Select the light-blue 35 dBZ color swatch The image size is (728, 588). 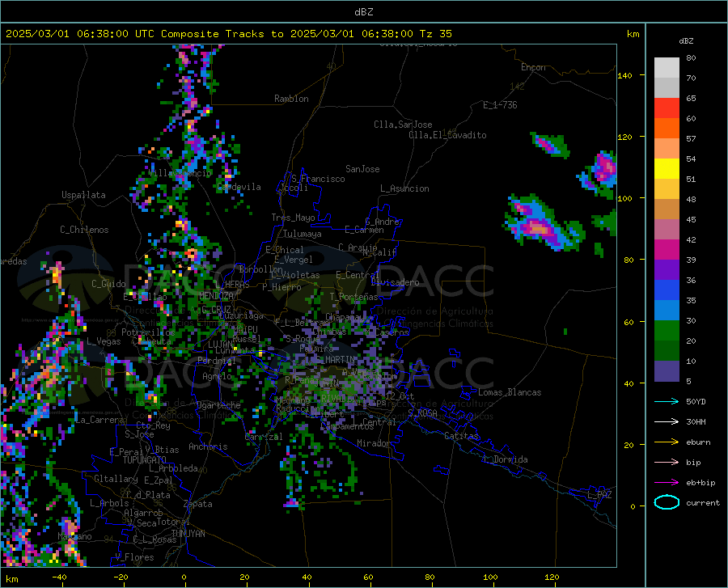(x=667, y=311)
